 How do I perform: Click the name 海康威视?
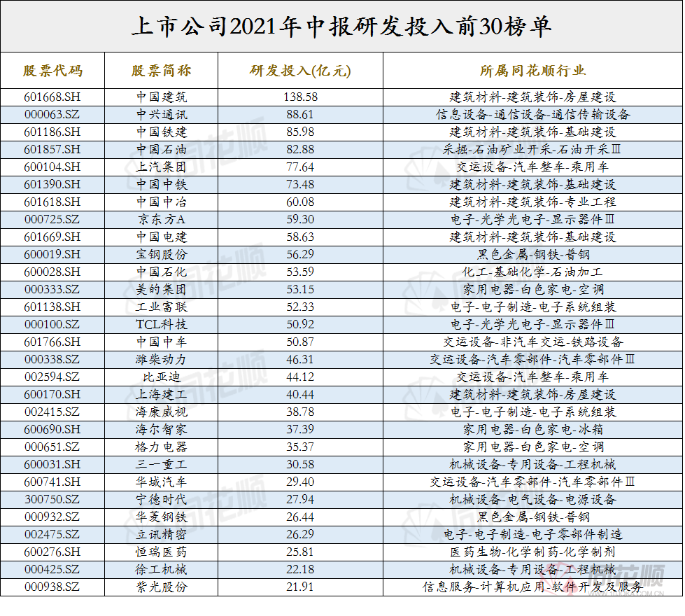(161, 412)
